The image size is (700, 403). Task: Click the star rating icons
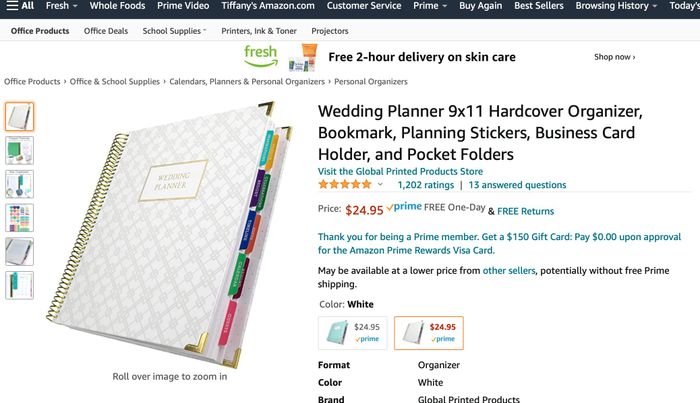pyautogui.click(x=344, y=185)
